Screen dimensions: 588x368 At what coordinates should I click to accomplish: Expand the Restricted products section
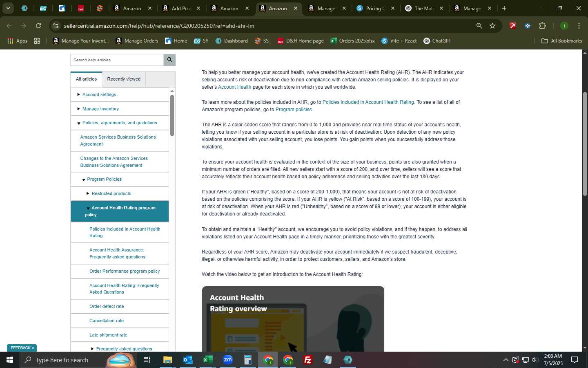click(88, 193)
